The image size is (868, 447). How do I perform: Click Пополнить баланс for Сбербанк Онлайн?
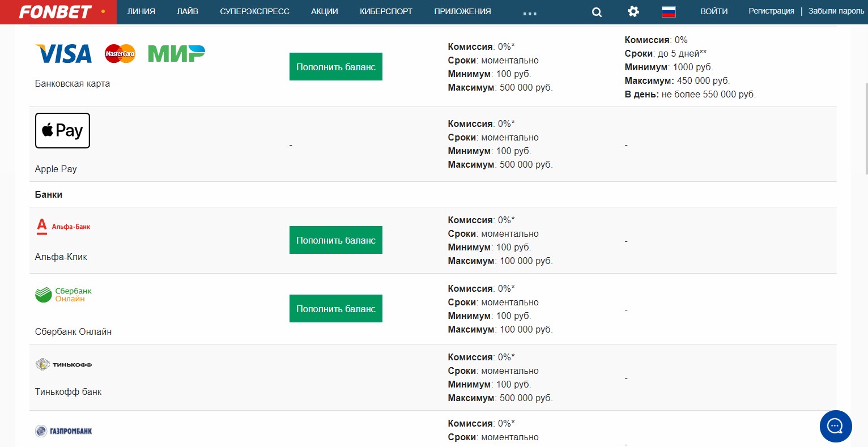[336, 309]
